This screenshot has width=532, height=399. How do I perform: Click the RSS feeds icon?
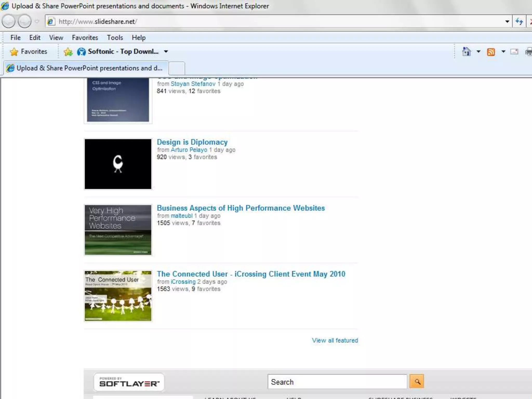(491, 52)
